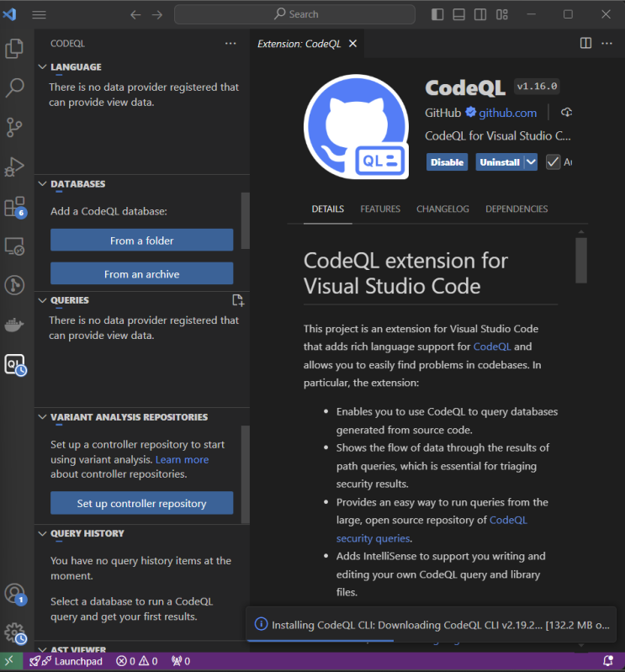The image size is (625, 672).
Task: Open the GitLens activity bar icon
Action: coord(14,285)
